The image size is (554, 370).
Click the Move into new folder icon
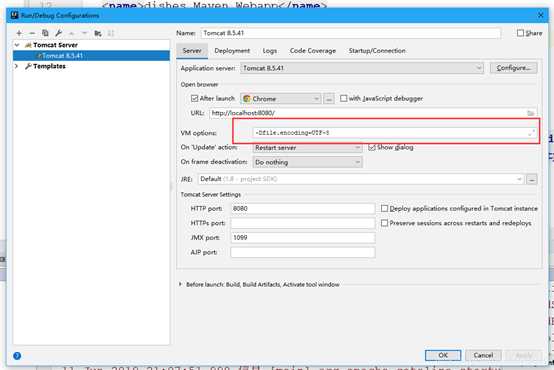[x=98, y=33]
